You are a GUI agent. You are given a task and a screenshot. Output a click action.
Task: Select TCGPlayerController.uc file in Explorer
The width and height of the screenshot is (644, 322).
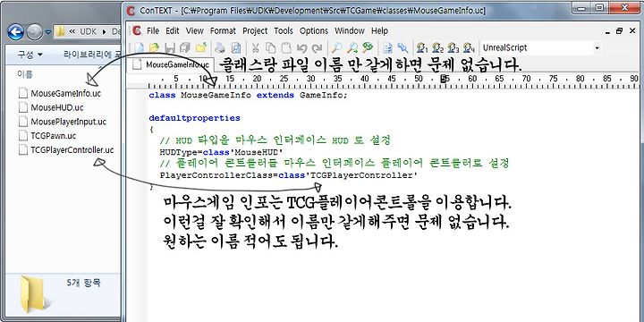66,150
